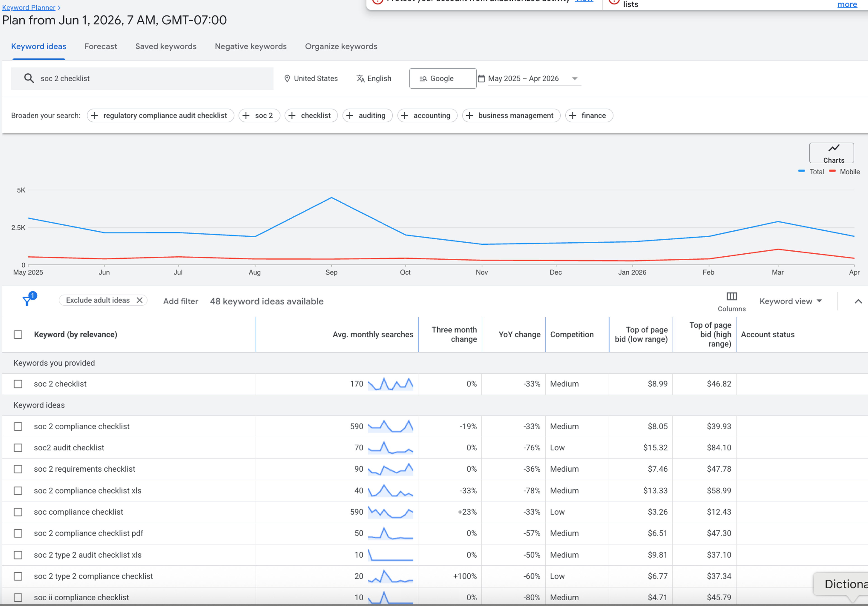Click the United States location icon
Image resolution: width=868 pixels, height=606 pixels.
287,79
